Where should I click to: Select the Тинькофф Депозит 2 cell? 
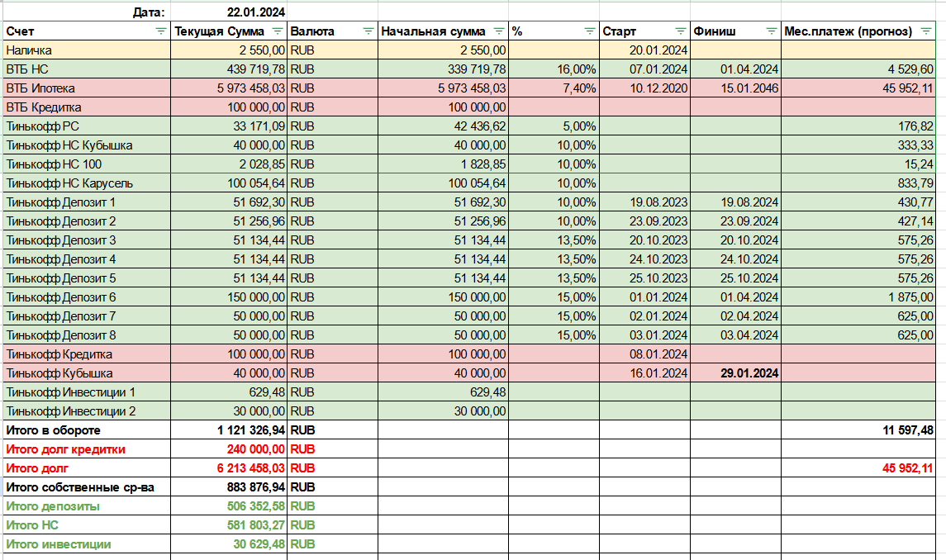(87, 221)
